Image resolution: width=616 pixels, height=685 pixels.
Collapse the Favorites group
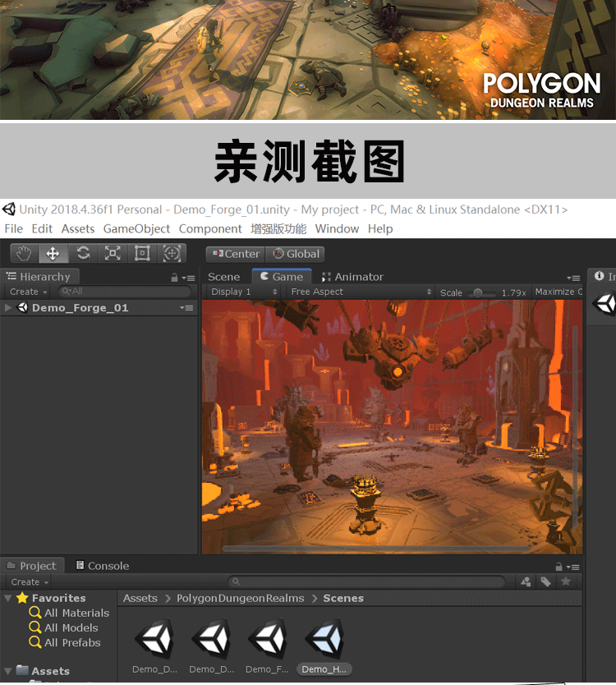point(7,598)
